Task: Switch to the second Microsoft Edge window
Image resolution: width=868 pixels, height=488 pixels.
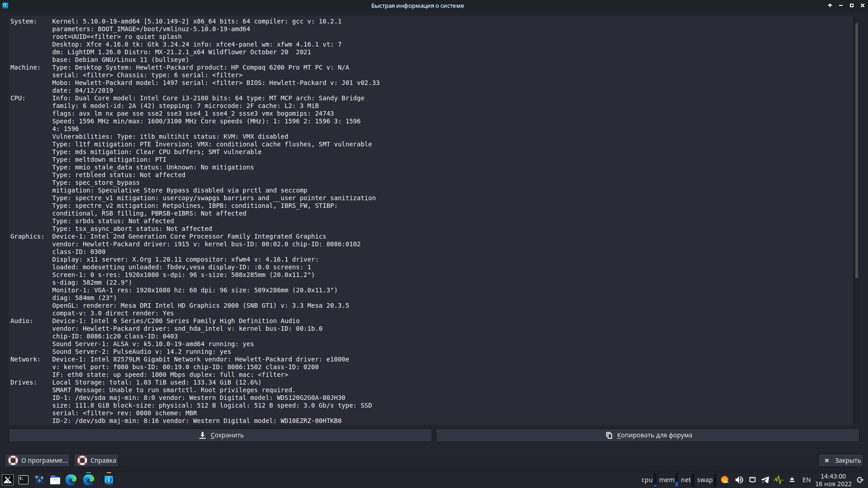Action: (x=89, y=480)
